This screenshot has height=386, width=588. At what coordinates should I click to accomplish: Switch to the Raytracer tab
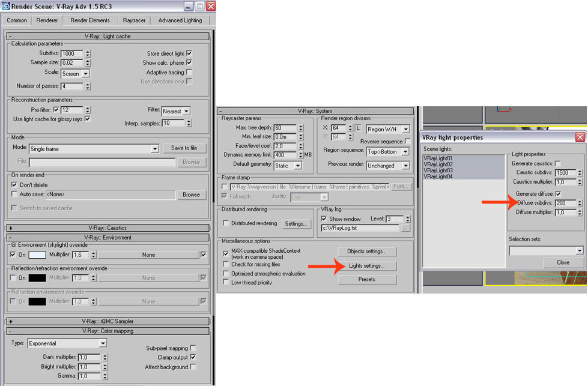click(x=134, y=20)
